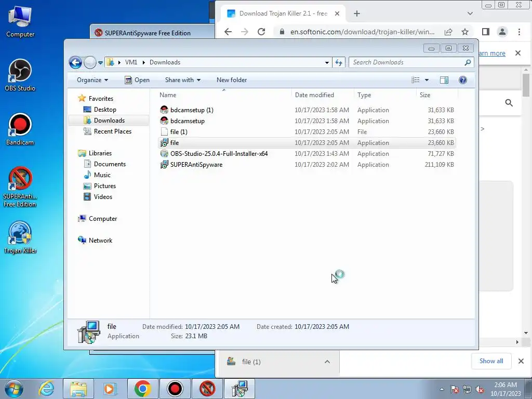Select the bdcamsetup (1) file
The height and width of the screenshot is (399, 532).
tap(307, 110)
